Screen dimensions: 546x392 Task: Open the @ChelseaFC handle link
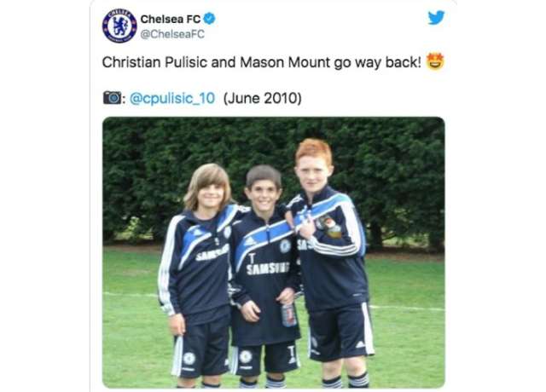click(x=172, y=34)
